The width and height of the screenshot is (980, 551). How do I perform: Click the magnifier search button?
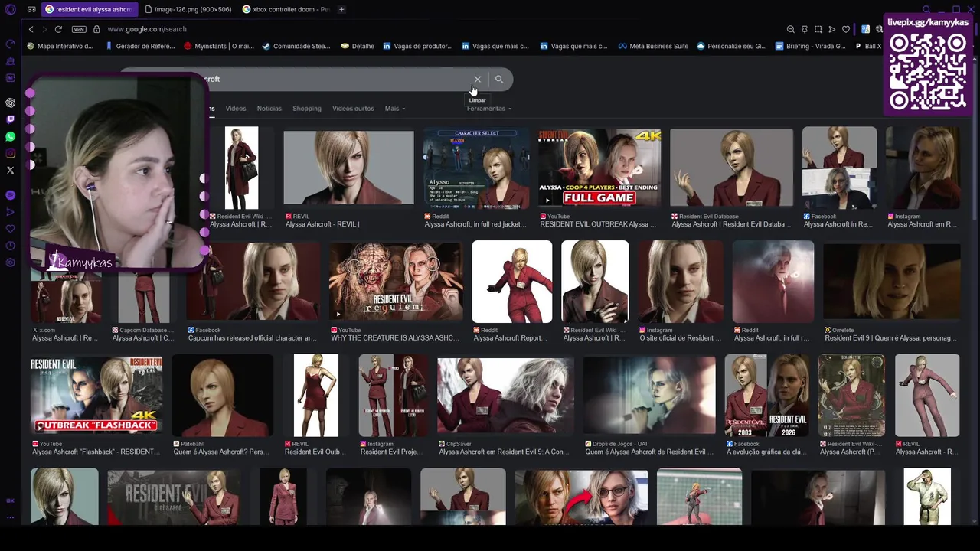(499, 79)
